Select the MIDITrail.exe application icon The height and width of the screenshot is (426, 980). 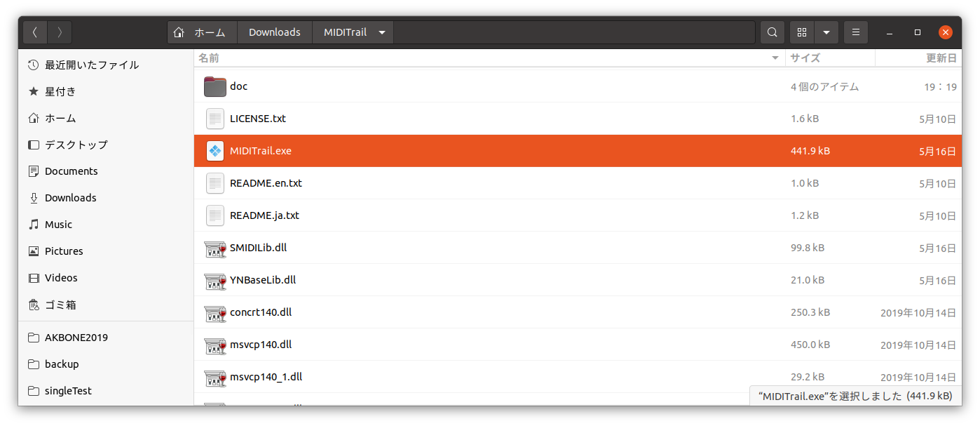point(215,151)
